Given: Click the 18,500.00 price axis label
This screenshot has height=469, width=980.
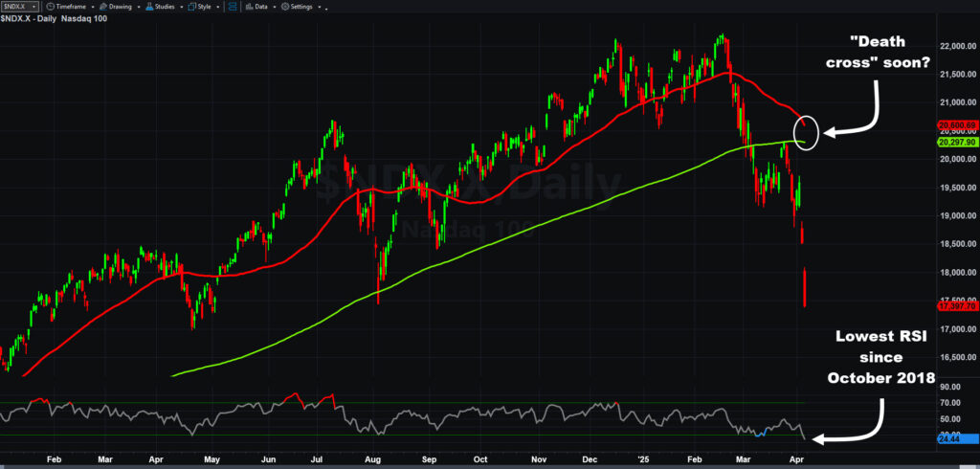Looking at the screenshot, I should point(958,244).
